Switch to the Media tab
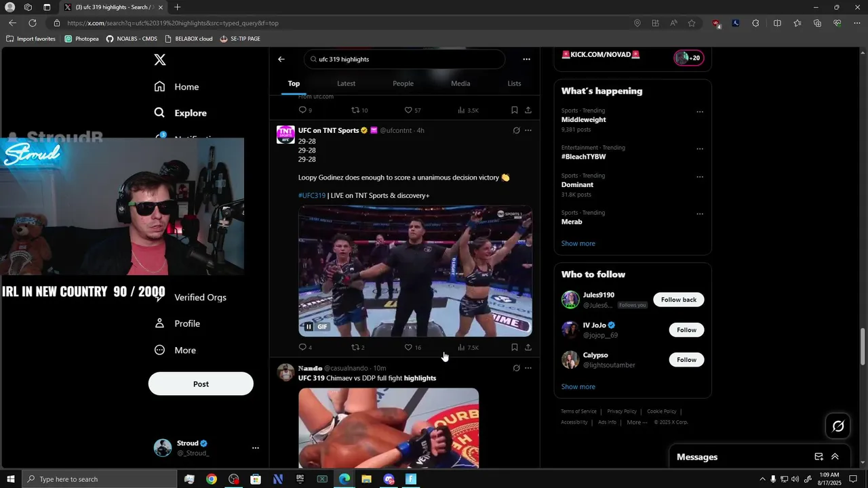Screen dimensions: 868x488 [x=460, y=83]
